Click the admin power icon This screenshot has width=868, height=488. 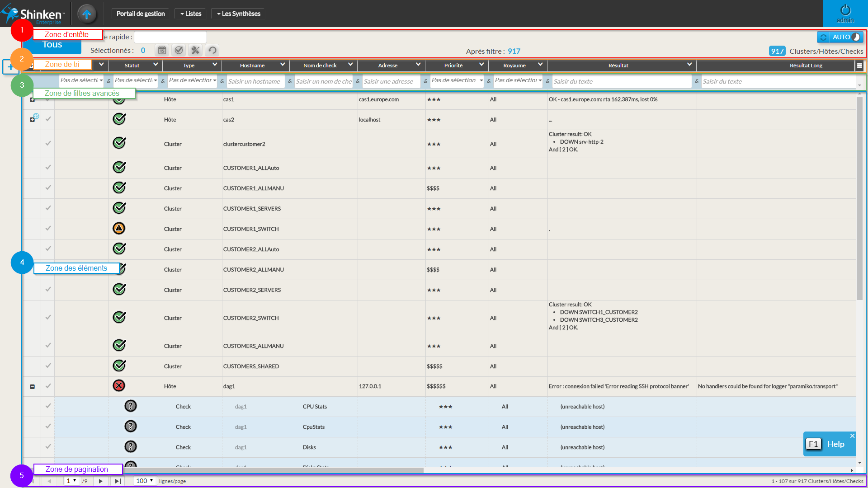845,10
